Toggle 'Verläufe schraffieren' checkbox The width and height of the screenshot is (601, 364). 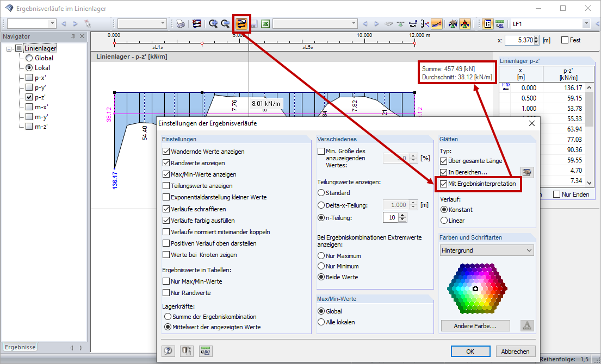click(166, 209)
